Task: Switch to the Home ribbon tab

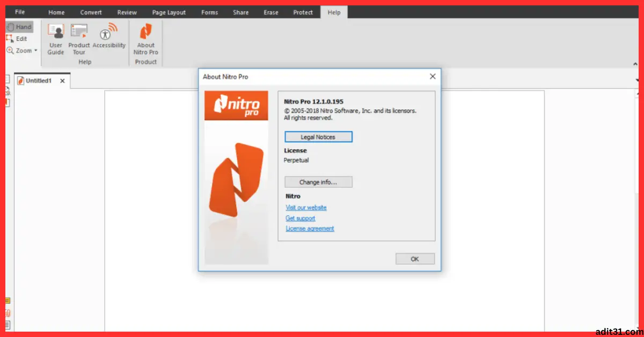Action: point(56,12)
